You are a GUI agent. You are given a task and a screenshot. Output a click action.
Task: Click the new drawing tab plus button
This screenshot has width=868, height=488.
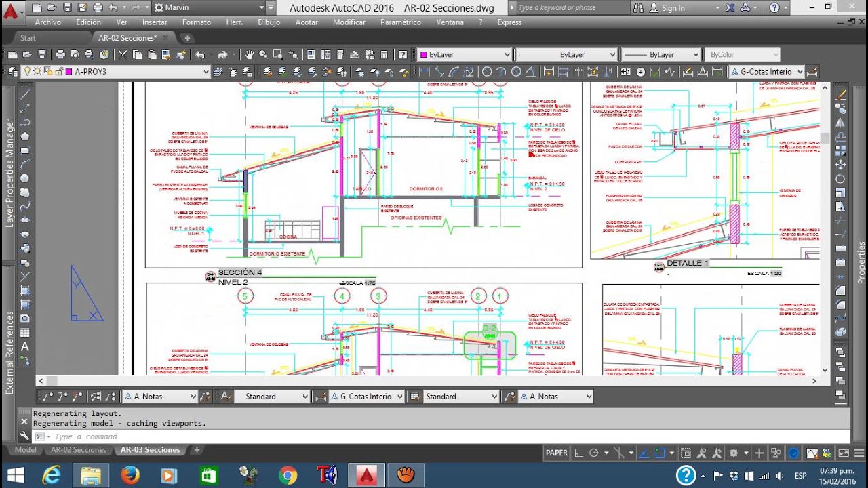coord(187,38)
